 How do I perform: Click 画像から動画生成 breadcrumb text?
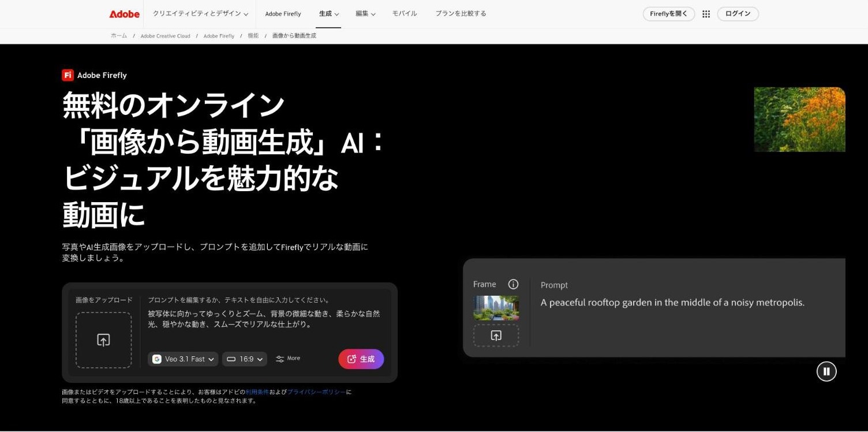[x=294, y=36]
